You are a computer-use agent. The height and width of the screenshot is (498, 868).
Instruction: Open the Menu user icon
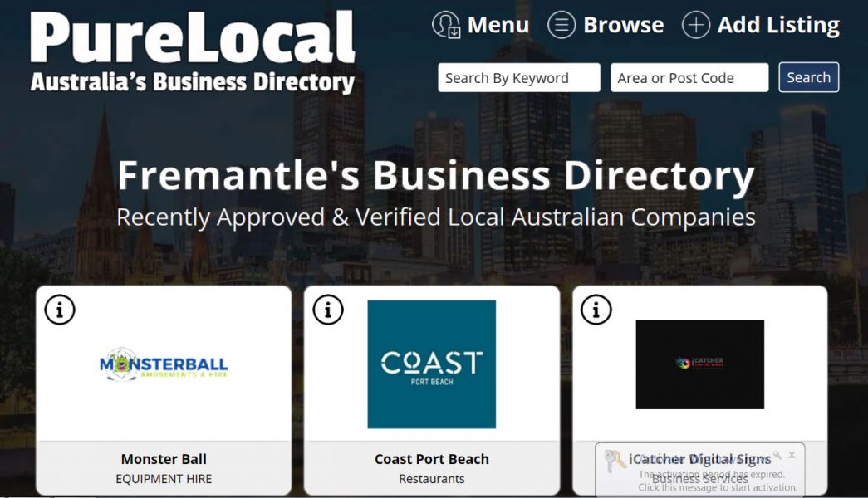click(446, 25)
